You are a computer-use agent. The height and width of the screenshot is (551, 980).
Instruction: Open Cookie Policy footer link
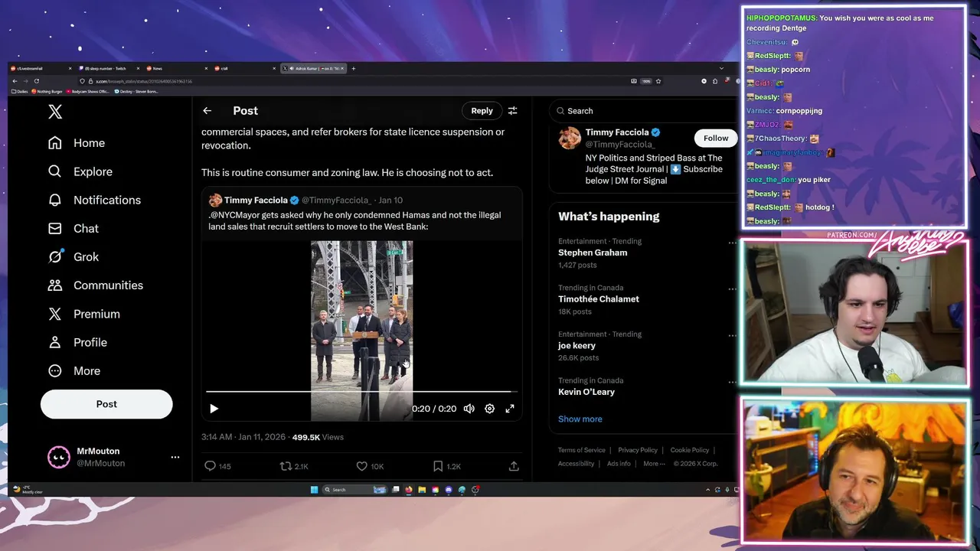689,450
